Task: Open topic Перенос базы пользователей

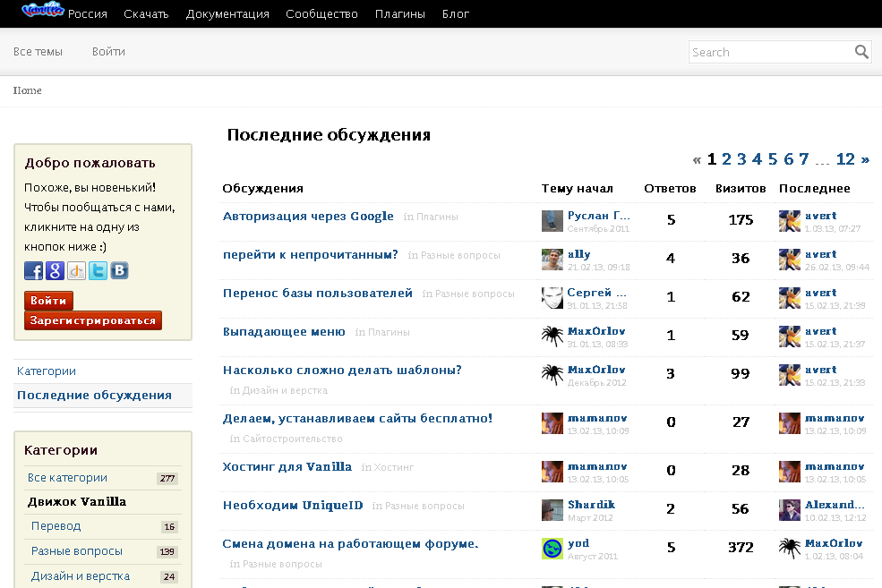Action: coord(317,293)
